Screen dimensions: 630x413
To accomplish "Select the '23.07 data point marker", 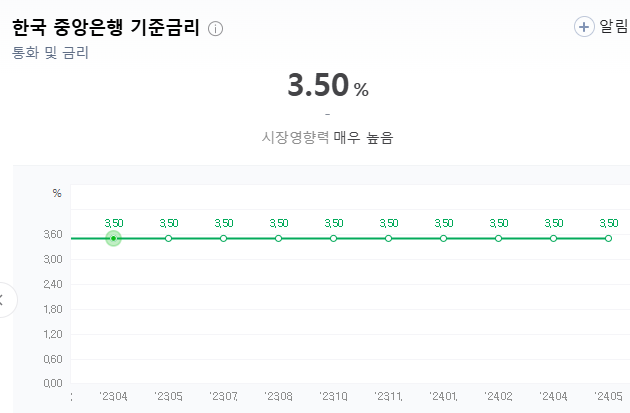I will tap(224, 238).
